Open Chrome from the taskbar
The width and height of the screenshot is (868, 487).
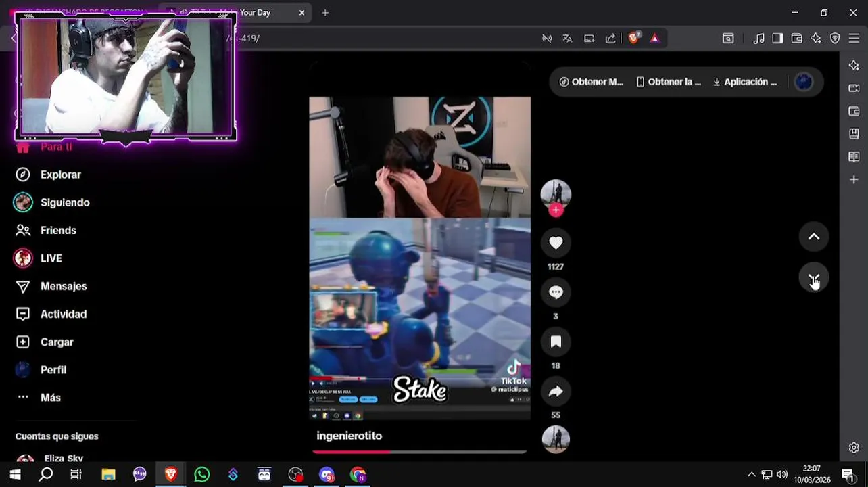(358, 475)
